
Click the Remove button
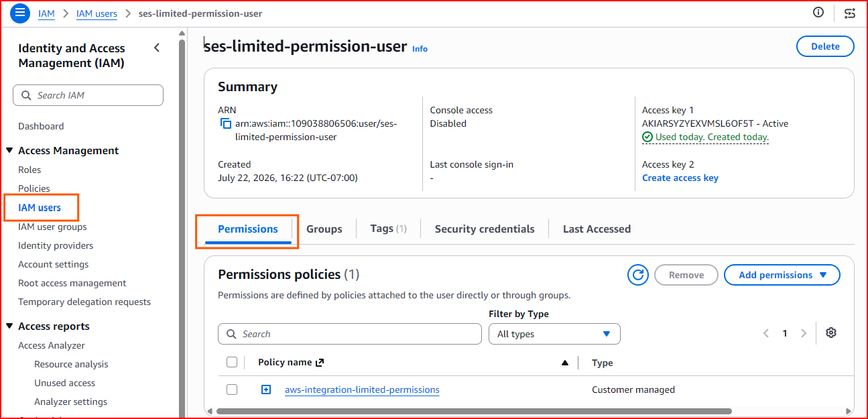(x=686, y=275)
